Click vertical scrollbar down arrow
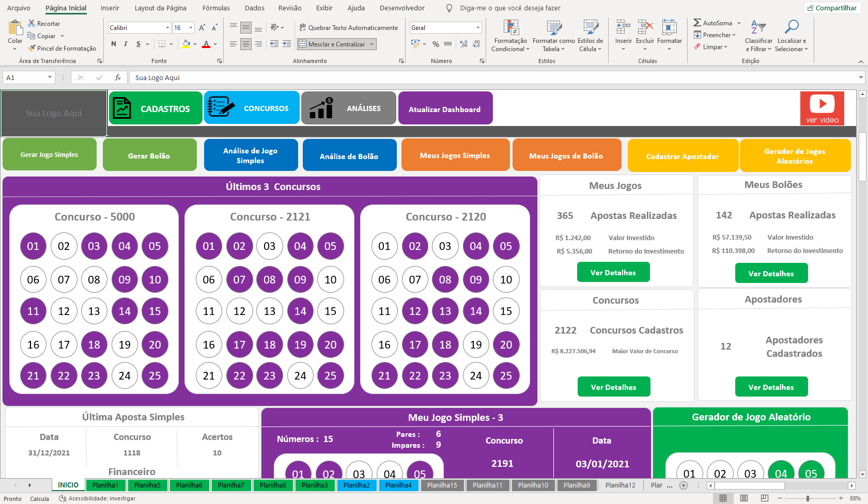 pyautogui.click(x=862, y=474)
